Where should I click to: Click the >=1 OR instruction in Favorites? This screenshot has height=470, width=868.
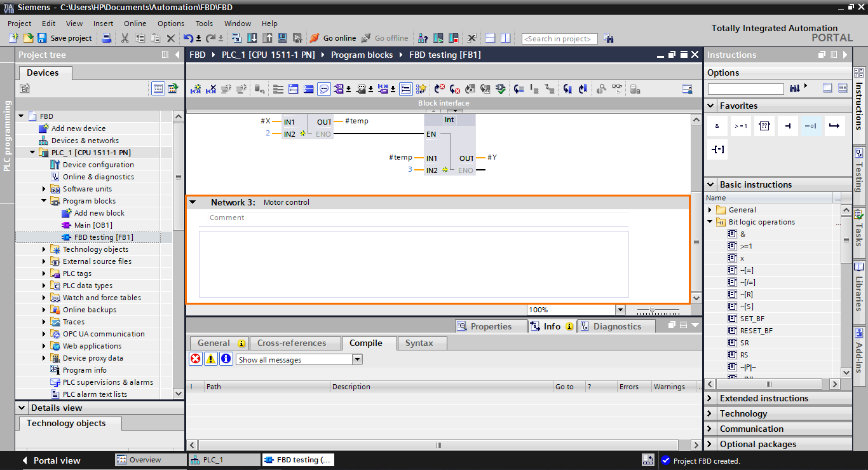click(740, 126)
